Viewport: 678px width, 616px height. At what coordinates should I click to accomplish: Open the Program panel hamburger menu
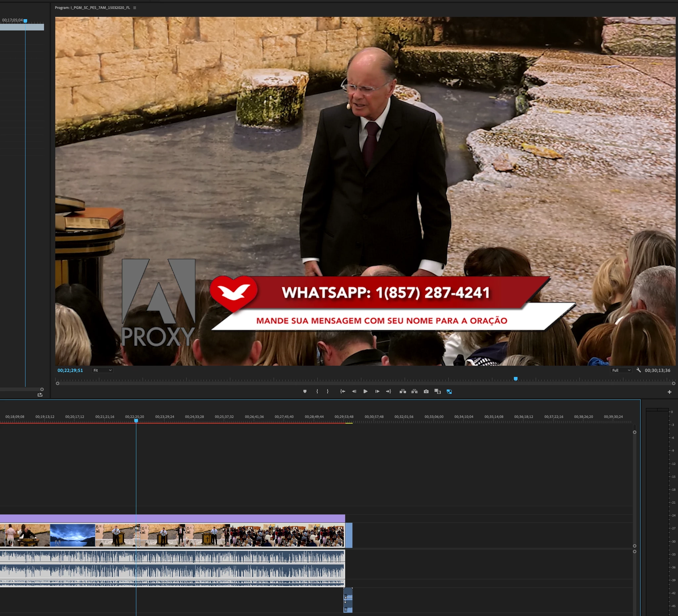coord(135,8)
